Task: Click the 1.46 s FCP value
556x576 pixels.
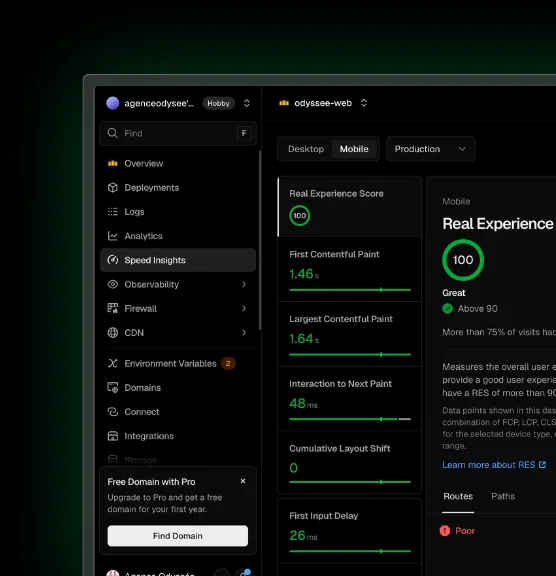Action: pos(304,274)
